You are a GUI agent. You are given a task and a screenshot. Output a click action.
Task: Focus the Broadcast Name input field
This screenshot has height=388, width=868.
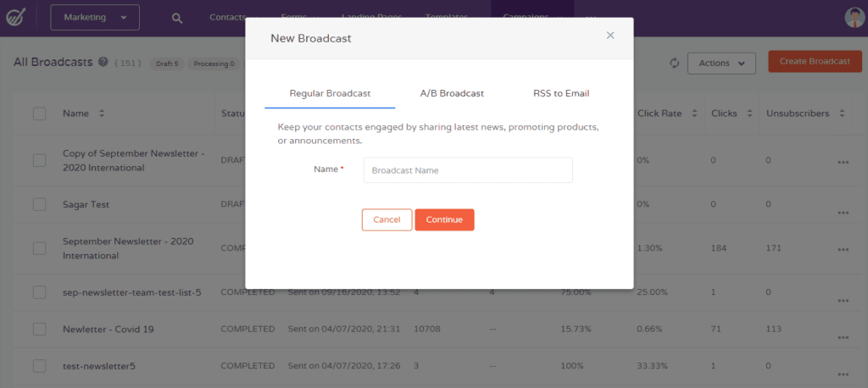point(468,170)
